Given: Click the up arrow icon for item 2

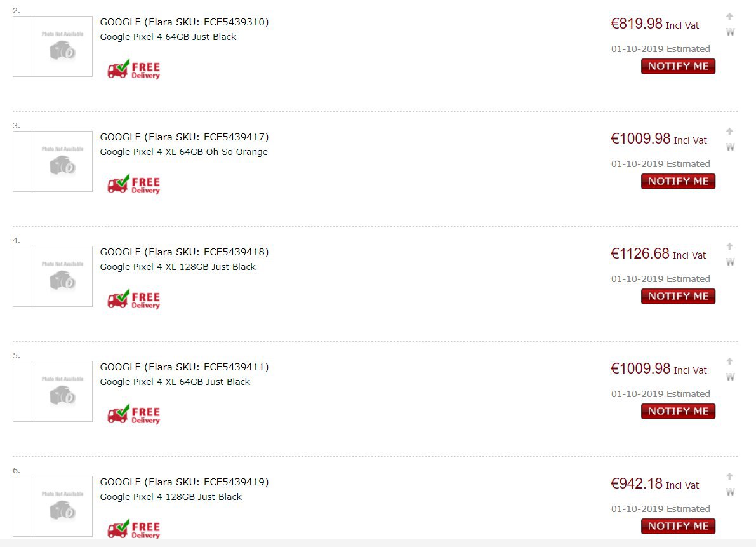Looking at the screenshot, I should 730,17.
